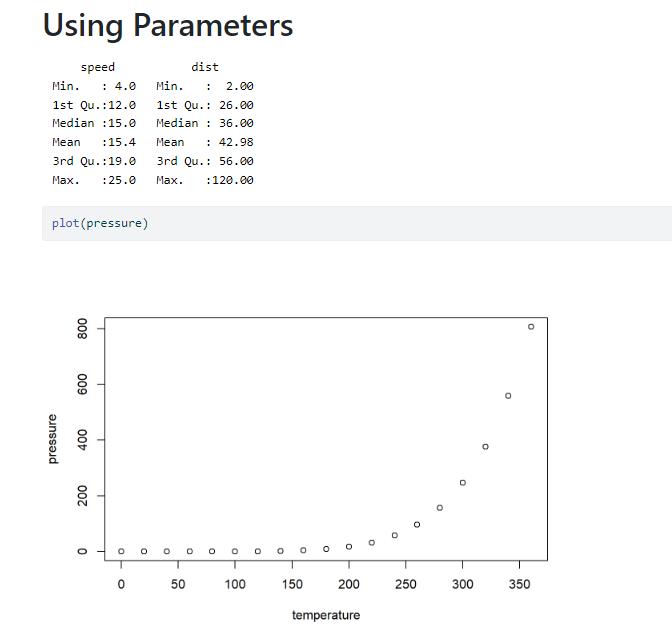Click the "speed" column header in the summary
Viewport: 672px width, 642px height.
[x=98, y=67]
